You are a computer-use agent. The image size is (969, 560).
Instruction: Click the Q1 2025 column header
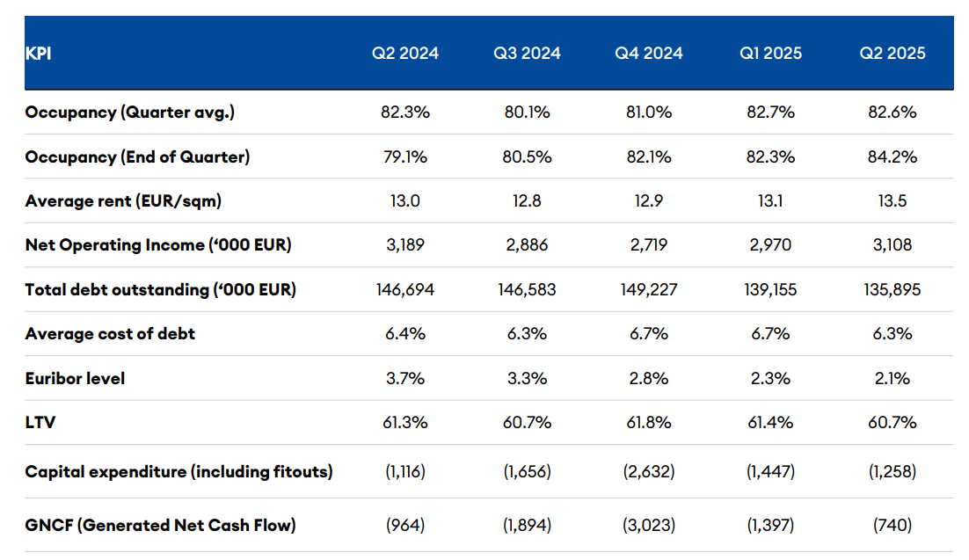pos(770,54)
